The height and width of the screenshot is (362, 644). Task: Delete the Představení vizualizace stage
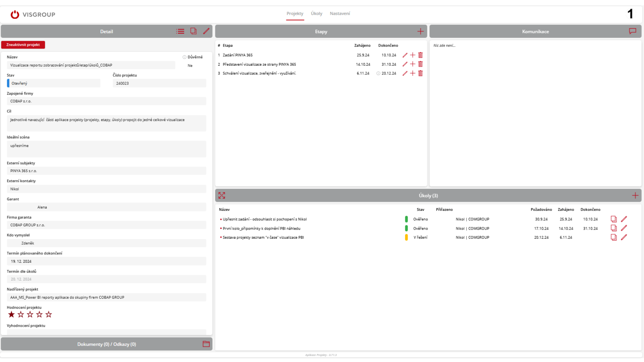(420, 64)
